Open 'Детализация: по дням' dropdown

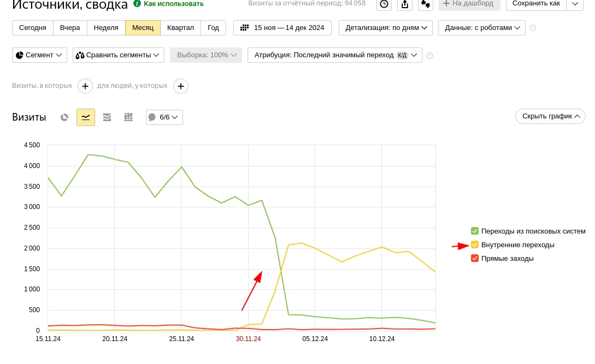(x=386, y=28)
